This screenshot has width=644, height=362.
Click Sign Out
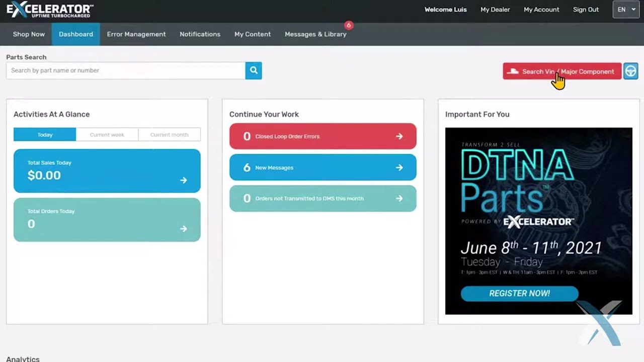pyautogui.click(x=586, y=10)
